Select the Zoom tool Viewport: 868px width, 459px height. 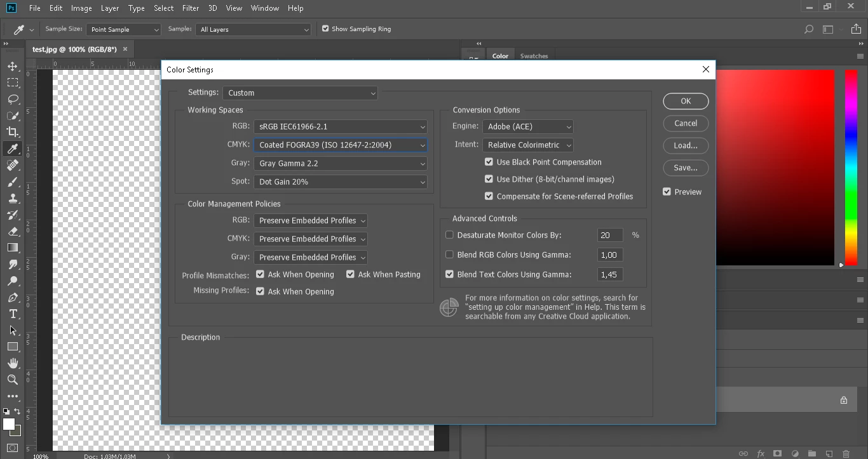click(13, 380)
